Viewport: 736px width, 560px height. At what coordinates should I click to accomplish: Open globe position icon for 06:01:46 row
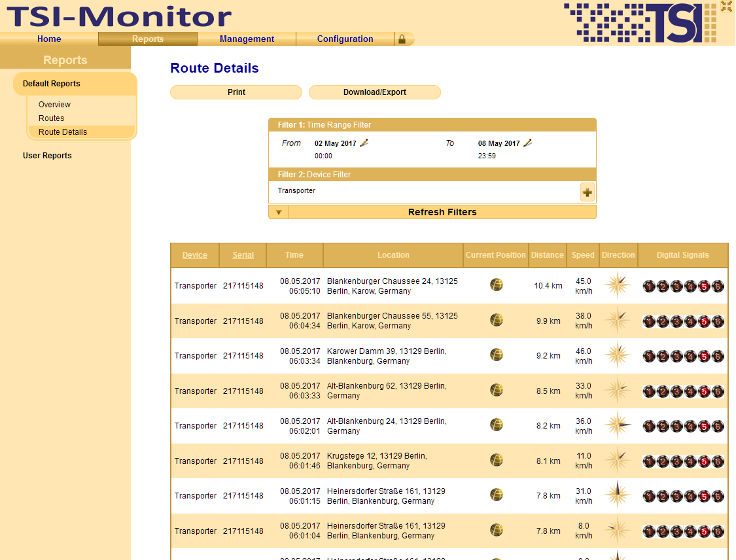coord(497,460)
